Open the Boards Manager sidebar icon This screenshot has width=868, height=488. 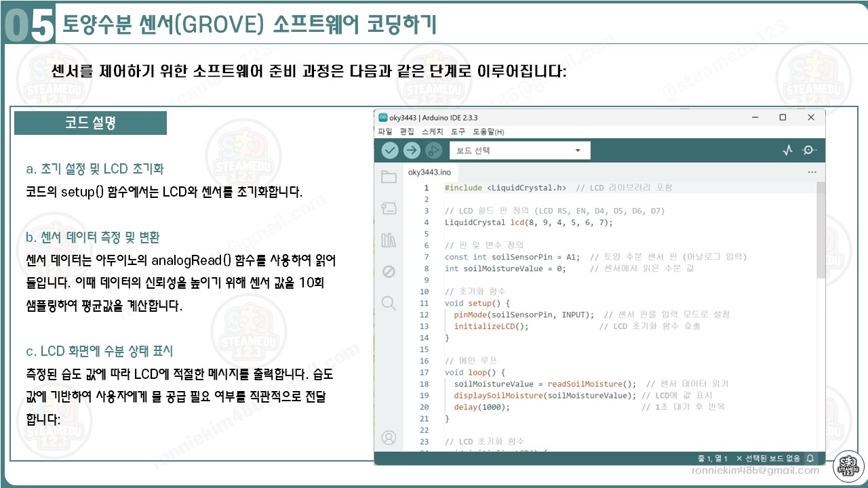coord(389,208)
